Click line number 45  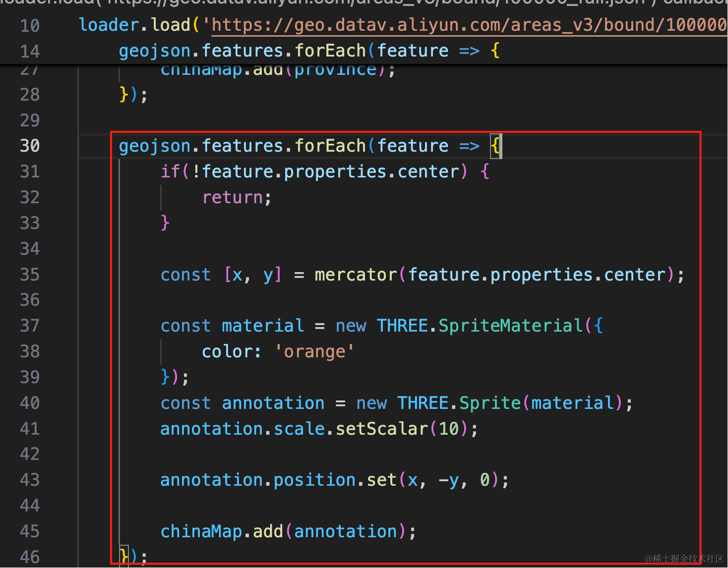[x=30, y=531]
